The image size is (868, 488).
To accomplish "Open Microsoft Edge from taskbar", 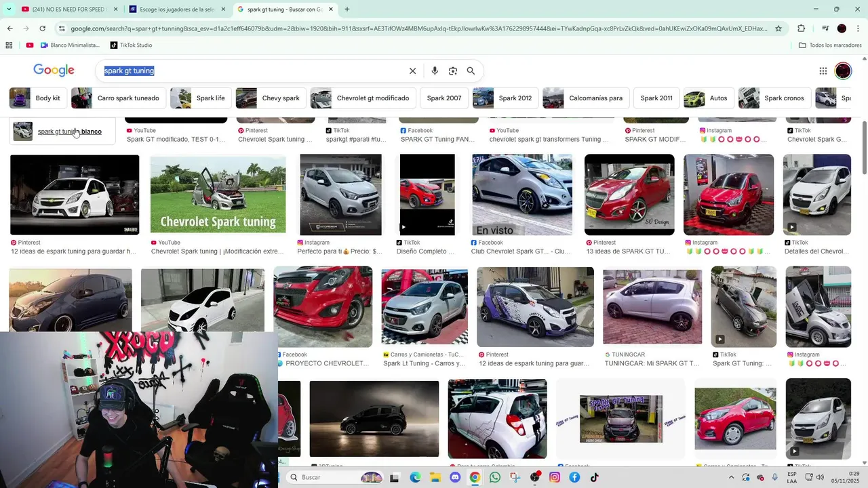I will click(x=415, y=478).
